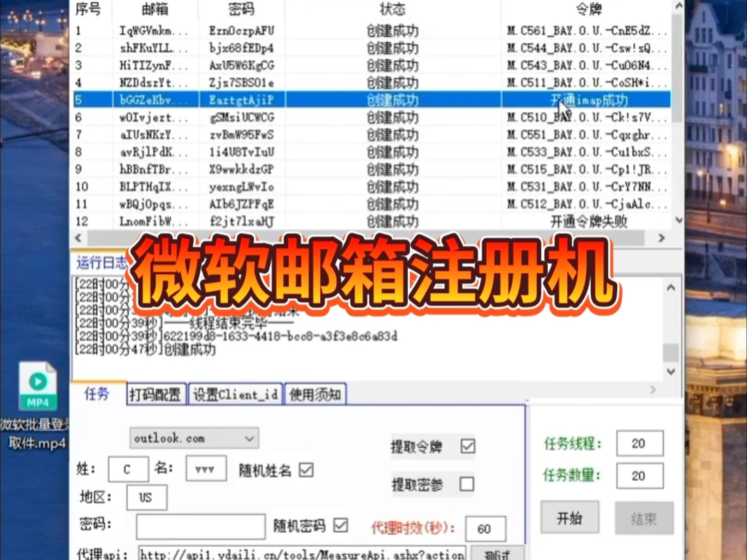Click horizontal scrollbar right arrow
Image resolution: width=747 pixels, height=560 pixels.
(661, 238)
